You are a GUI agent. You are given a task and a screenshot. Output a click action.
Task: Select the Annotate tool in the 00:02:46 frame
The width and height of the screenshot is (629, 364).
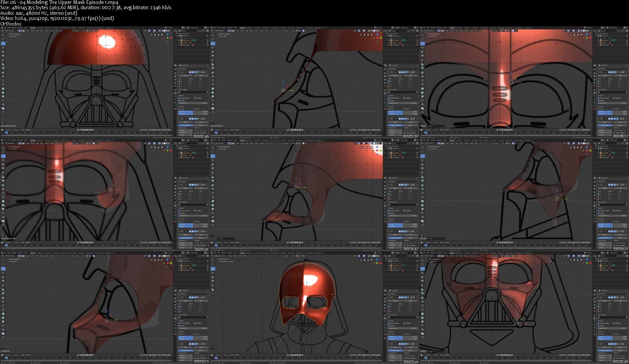coord(3,60)
